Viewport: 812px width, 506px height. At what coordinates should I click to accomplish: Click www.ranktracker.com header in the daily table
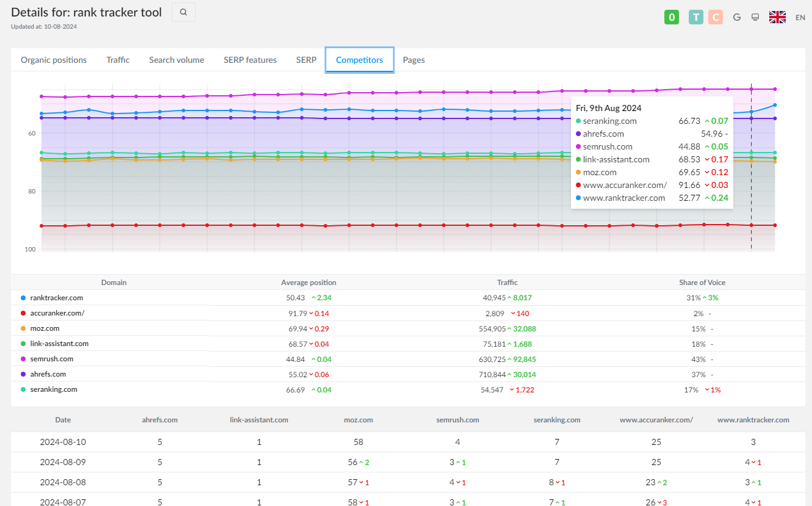point(753,420)
